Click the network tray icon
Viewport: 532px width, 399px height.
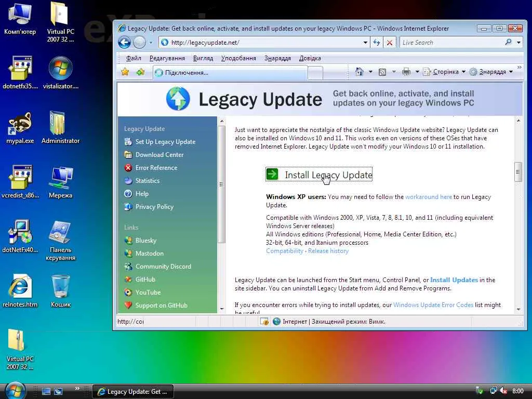(x=493, y=391)
